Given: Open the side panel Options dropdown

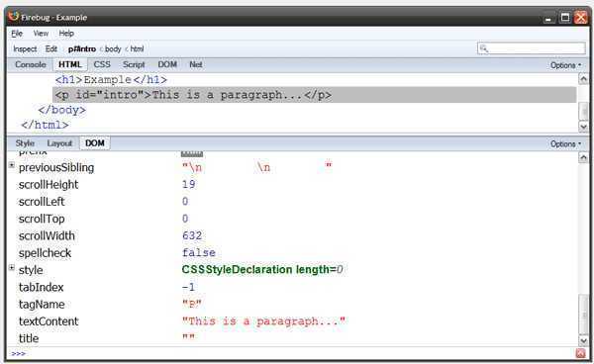Looking at the screenshot, I should tap(565, 144).
